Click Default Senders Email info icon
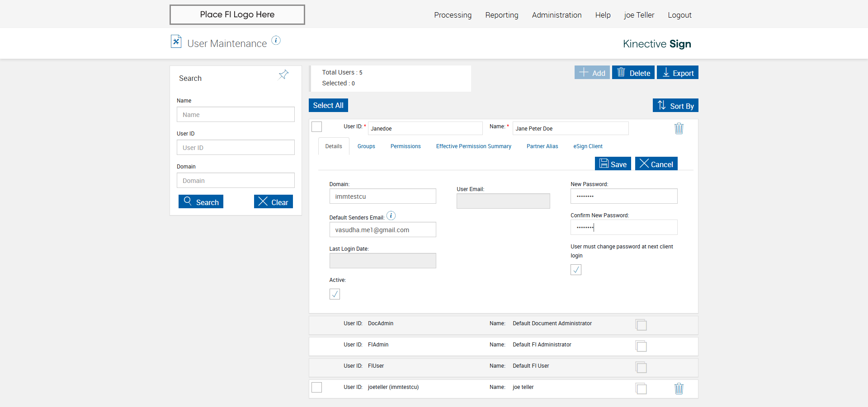 pos(391,216)
